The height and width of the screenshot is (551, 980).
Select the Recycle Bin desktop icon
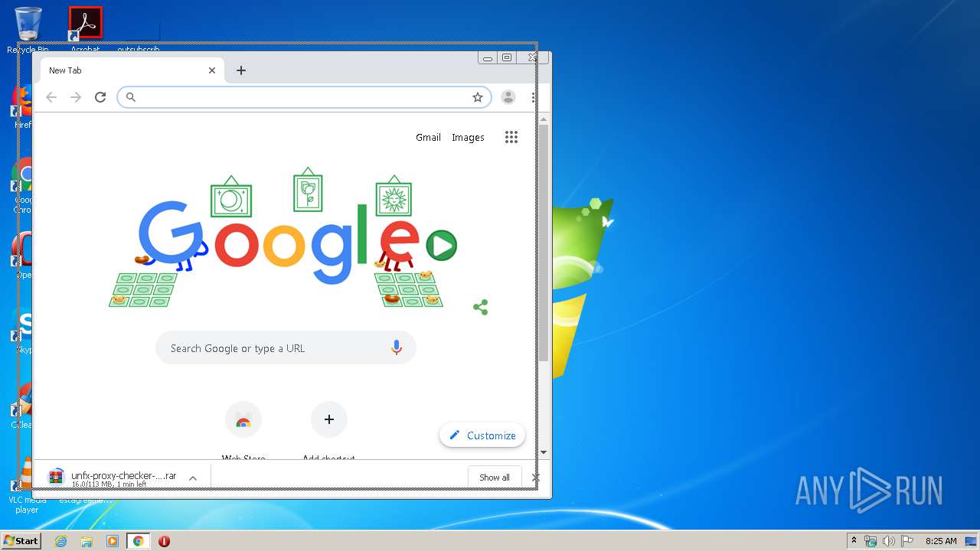tap(28, 29)
